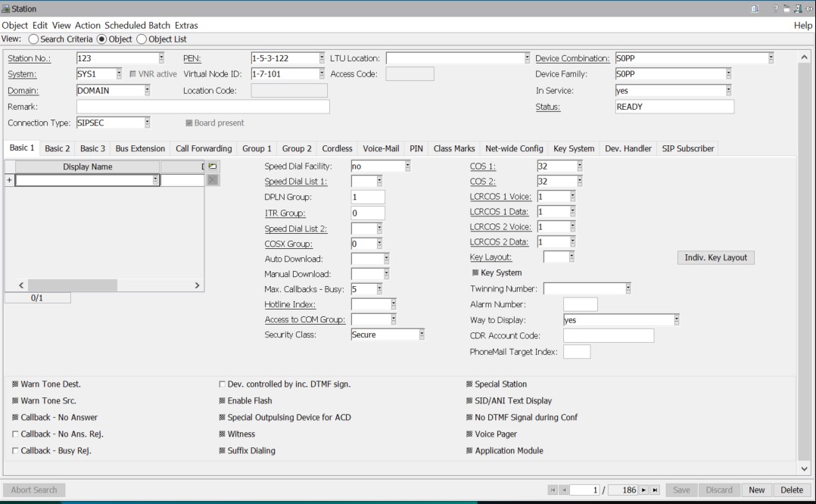Click the Discard button
The height and width of the screenshot is (504, 816).
pos(718,490)
